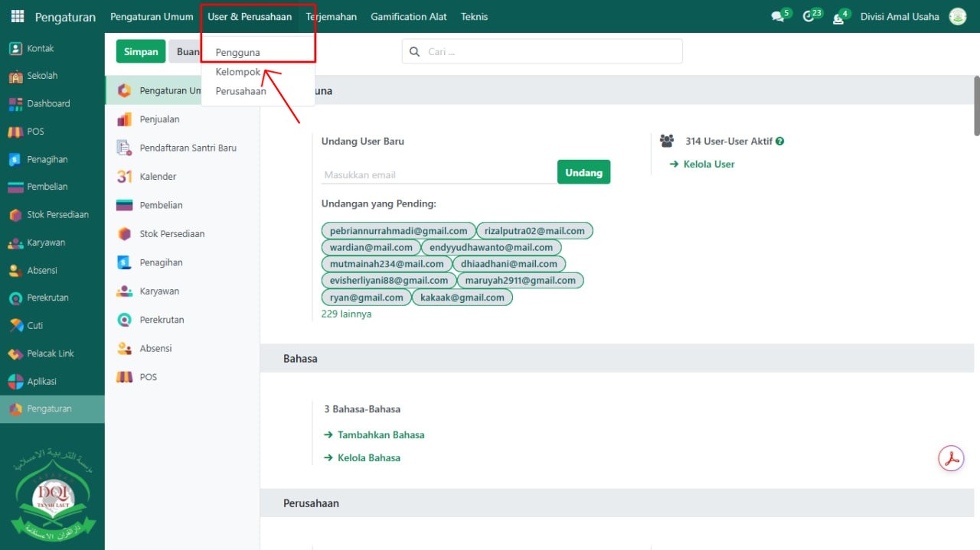Click the floating PDF icon button
The width and height of the screenshot is (980, 550).
point(951,458)
